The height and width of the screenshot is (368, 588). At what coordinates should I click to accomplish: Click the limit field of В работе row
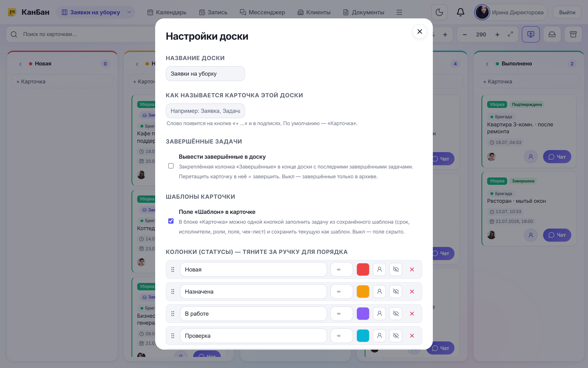tap(342, 313)
